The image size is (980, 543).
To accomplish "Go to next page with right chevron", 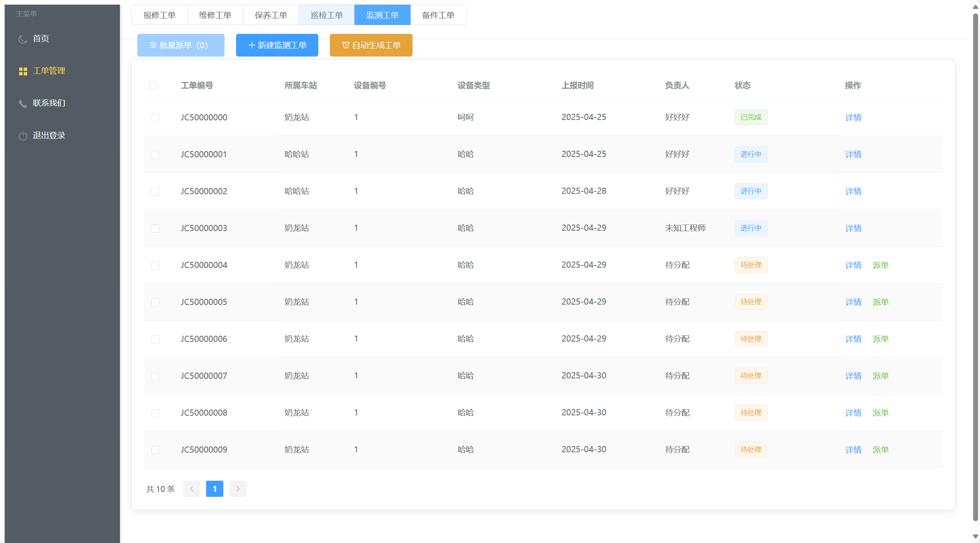I will click(x=238, y=489).
